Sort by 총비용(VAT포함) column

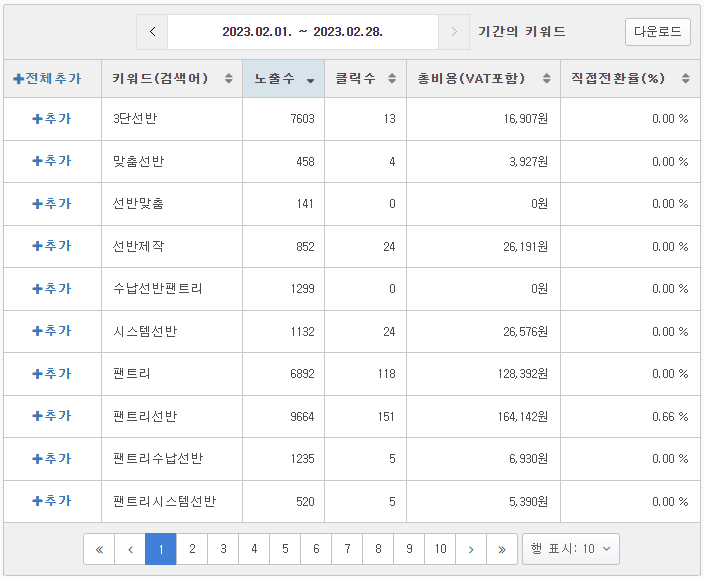click(x=546, y=79)
